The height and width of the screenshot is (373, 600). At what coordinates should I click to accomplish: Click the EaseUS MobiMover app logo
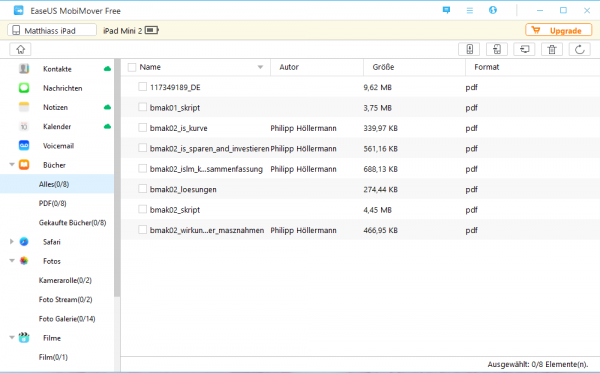[x=18, y=11]
